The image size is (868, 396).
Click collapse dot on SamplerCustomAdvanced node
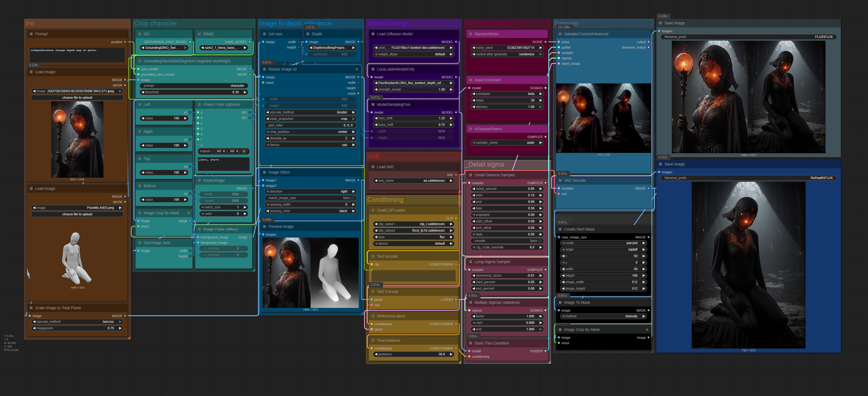pos(560,34)
